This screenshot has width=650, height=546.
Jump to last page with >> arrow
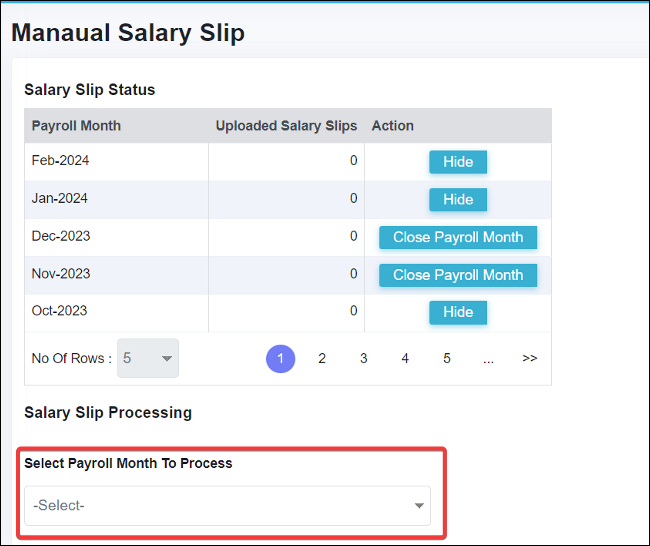tap(530, 358)
